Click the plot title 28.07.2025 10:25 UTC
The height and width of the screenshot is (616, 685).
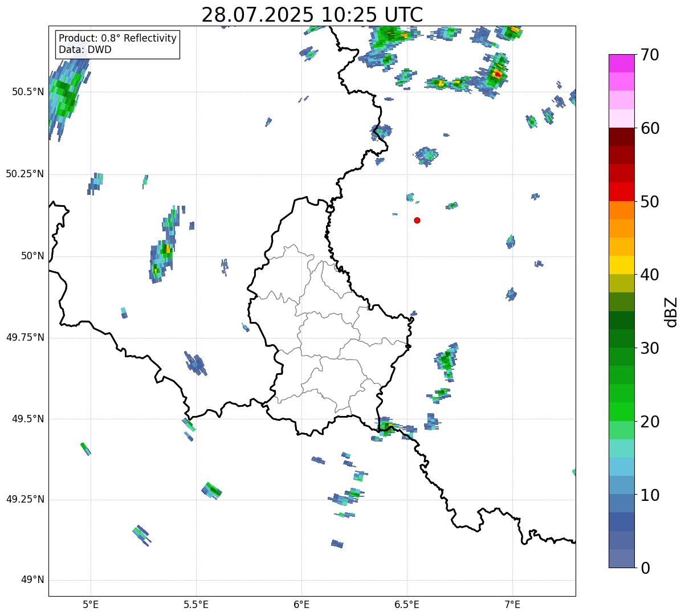312,14
